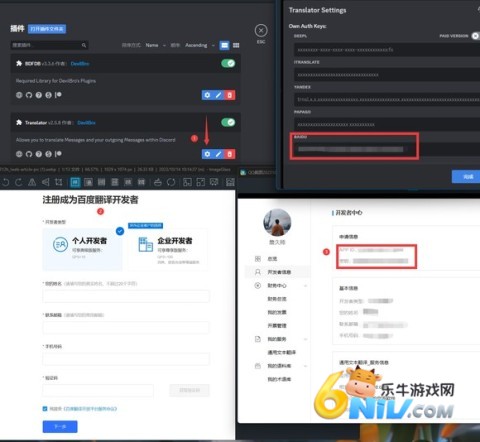480x442 pixels.
Task: Open BDFDB Patreon flag icon
Action: (58, 95)
